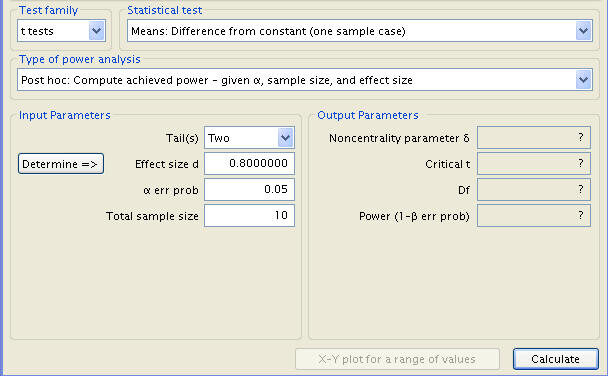Image resolution: width=608 pixels, height=376 pixels.
Task: Click the Output Parameters heading
Action: 368,115
